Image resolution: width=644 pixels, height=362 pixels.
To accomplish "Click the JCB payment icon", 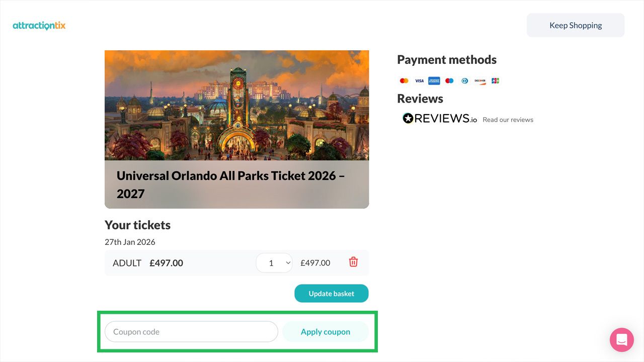I will pos(495,80).
